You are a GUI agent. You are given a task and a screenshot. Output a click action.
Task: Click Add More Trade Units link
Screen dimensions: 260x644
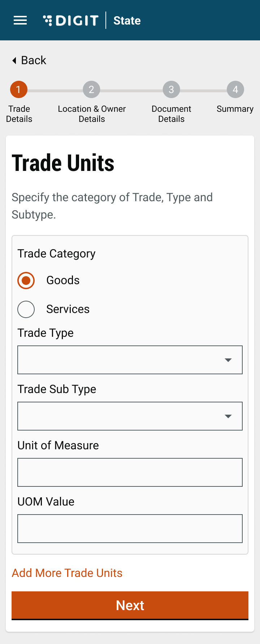pos(67,573)
